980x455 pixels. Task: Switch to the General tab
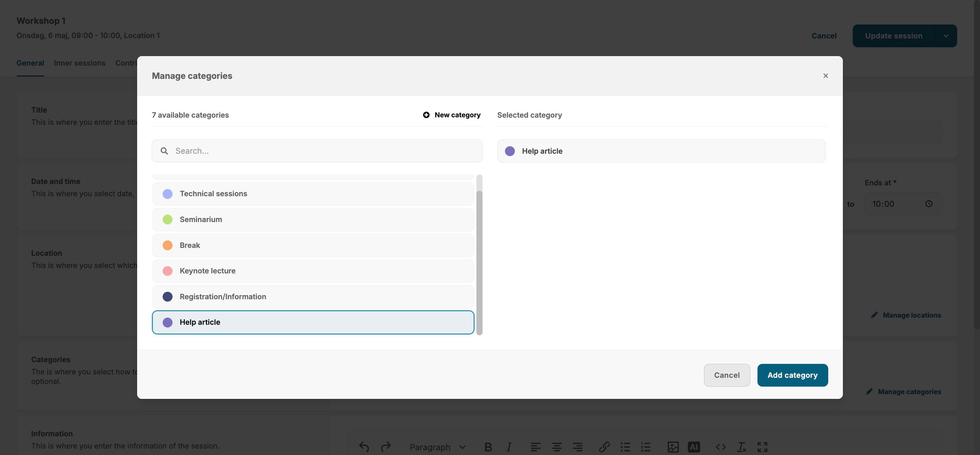(x=30, y=63)
